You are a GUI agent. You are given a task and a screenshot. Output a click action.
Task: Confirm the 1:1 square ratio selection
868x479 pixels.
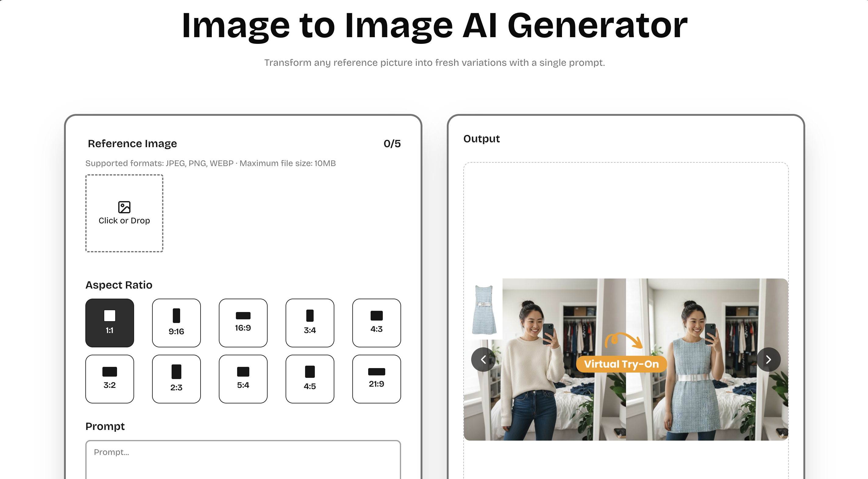109,322
